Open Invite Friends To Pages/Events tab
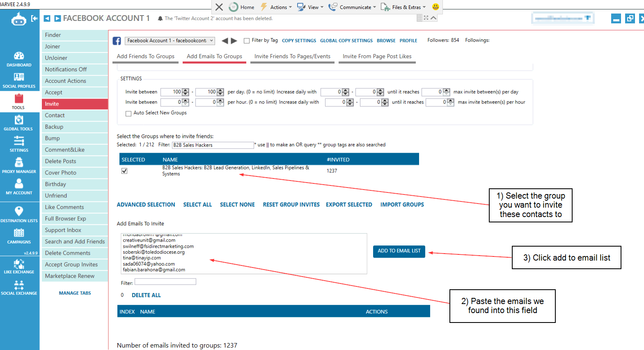This screenshot has width=644, height=350. pyautogui.click(x=292, y=56)
